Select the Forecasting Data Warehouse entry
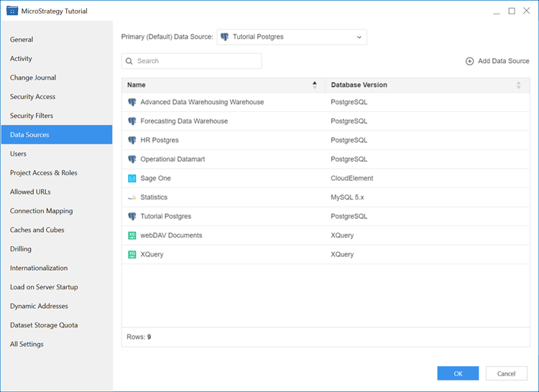539x392 pixels. 184,121
